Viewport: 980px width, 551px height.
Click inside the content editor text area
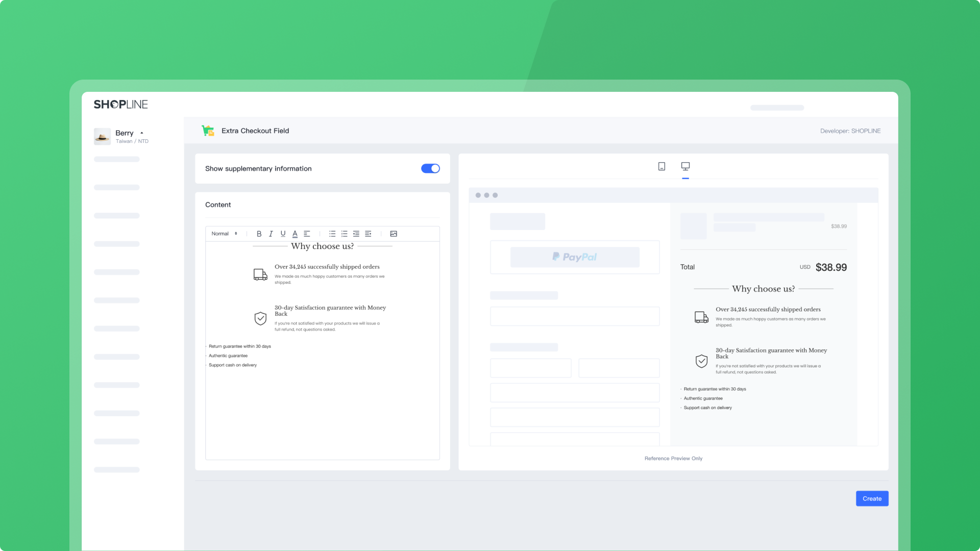click(323, 408)
